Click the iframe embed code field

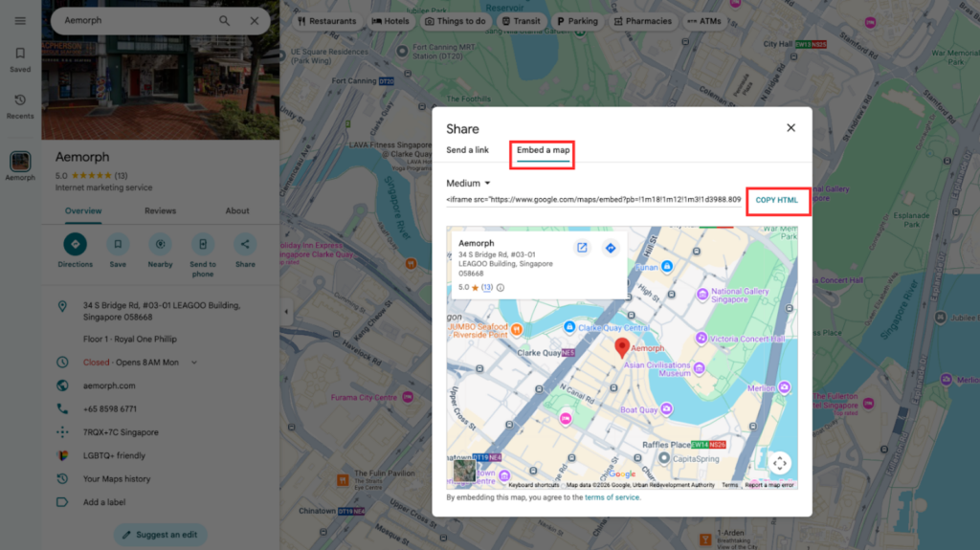(593, 200)
